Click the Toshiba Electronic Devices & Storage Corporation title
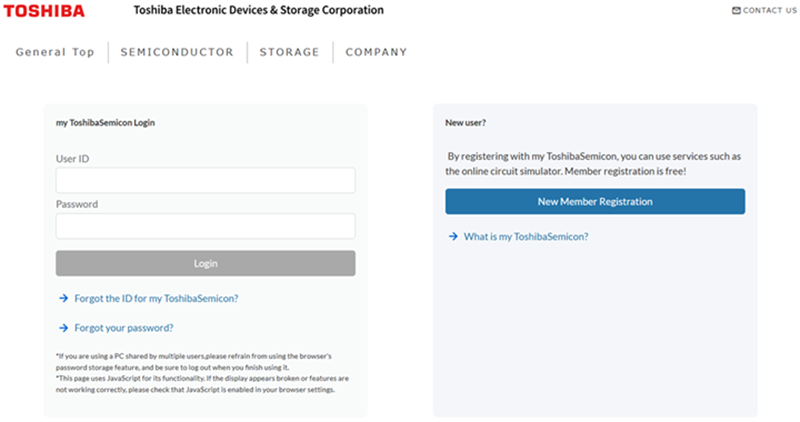 (259, 10)
